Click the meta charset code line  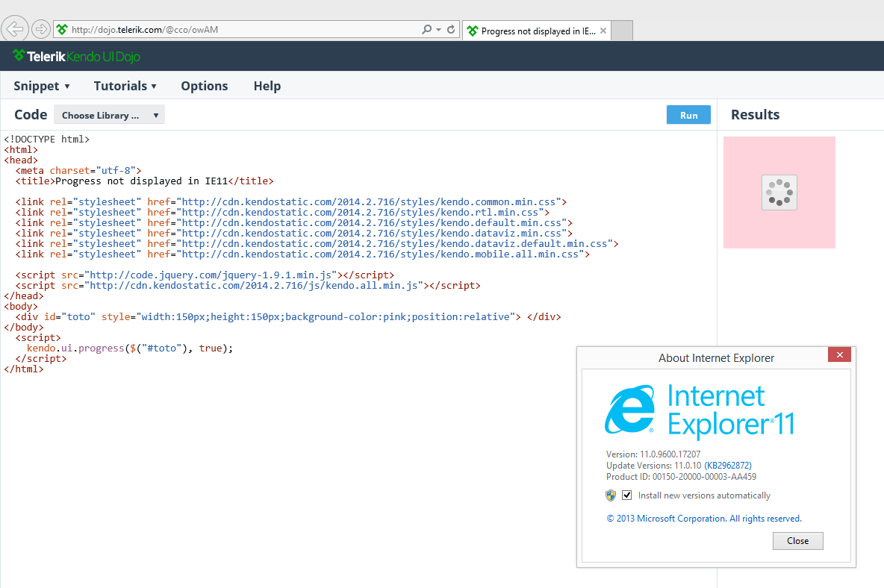pos(78,171)
